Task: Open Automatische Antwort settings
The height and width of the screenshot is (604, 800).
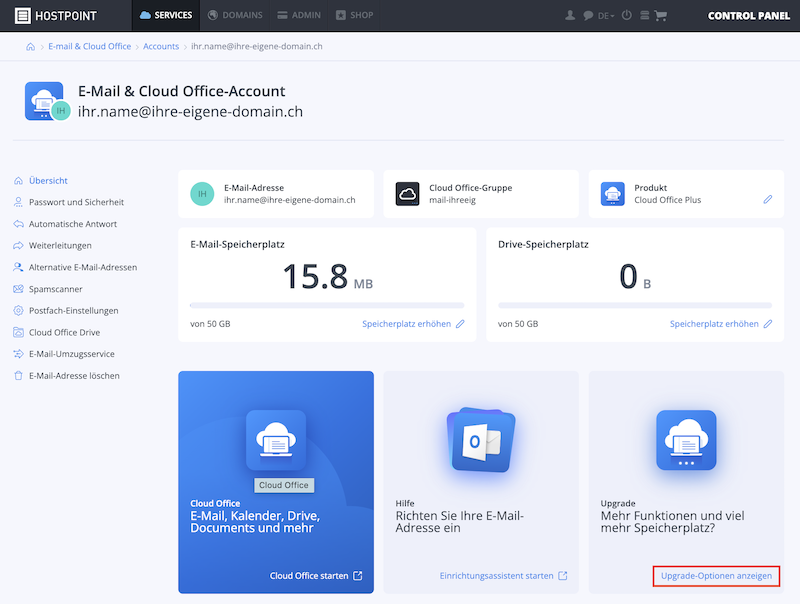Action: [73, 224]
